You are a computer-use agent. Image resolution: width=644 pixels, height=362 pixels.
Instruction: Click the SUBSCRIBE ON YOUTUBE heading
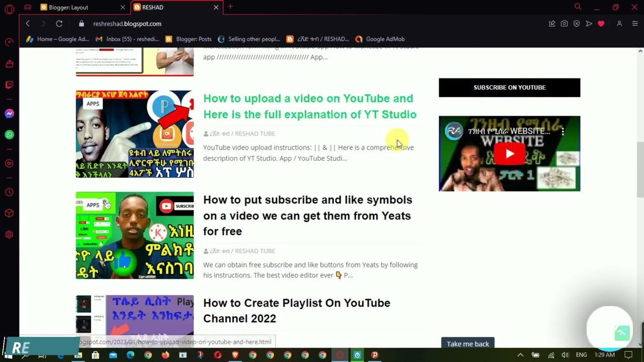510,87
